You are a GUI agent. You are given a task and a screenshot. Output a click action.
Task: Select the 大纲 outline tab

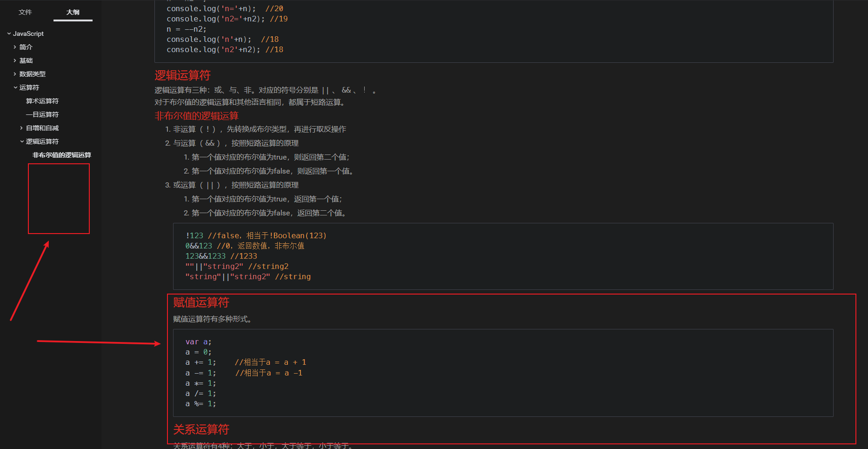coord(73,12)
